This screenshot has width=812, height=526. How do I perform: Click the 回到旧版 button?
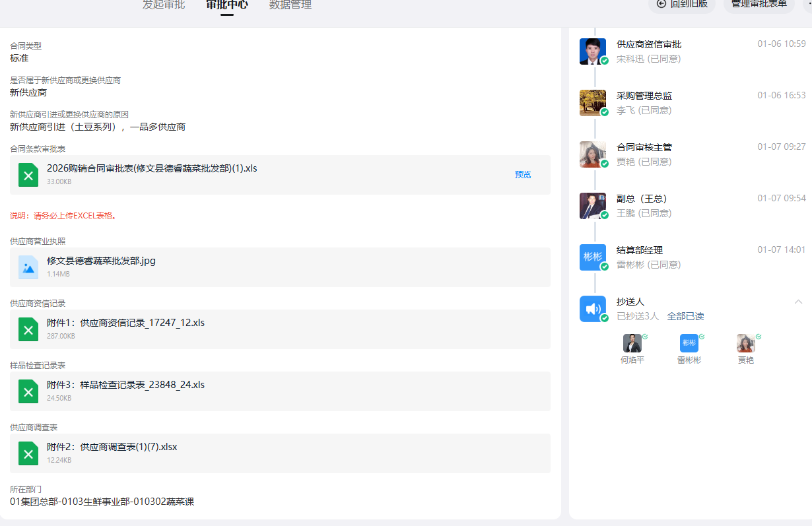pos(682,4)
